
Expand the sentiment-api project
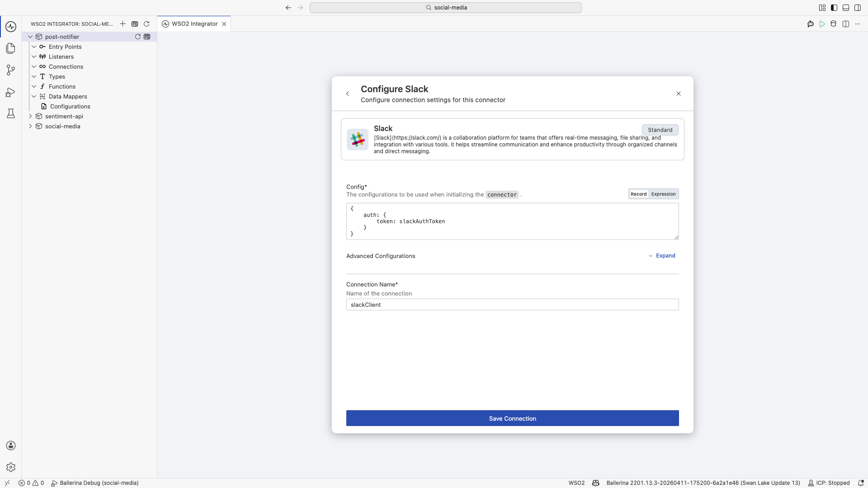coord(30,116)
